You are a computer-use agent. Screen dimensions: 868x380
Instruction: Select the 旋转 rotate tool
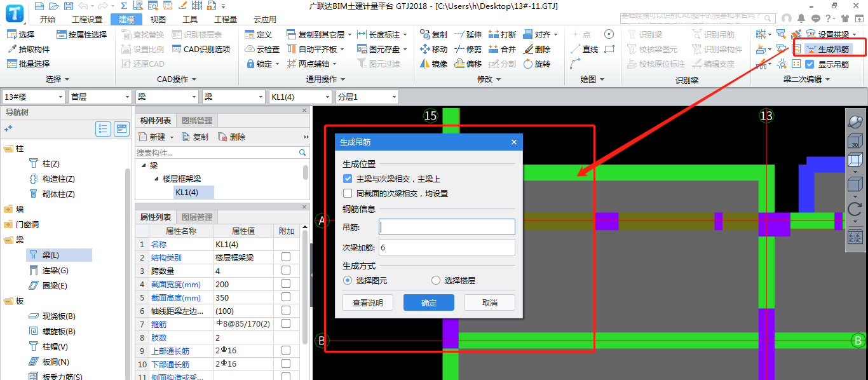(x=537, y=64)
